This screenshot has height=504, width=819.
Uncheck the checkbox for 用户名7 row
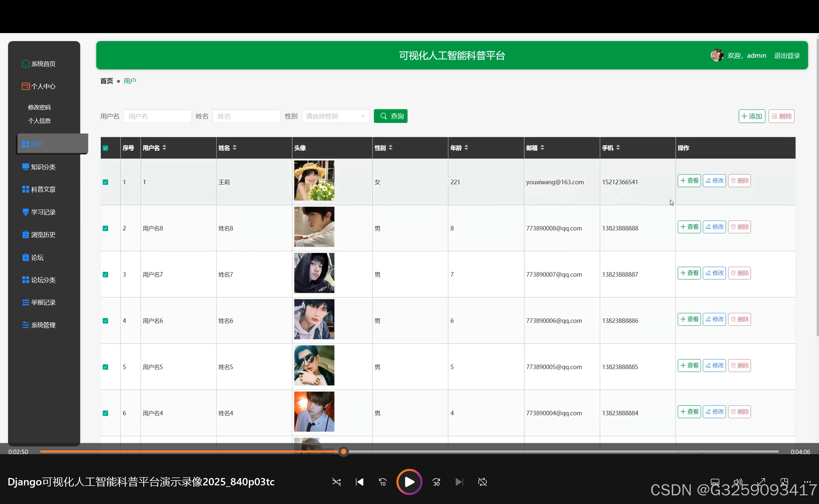(x=105, y=275)
